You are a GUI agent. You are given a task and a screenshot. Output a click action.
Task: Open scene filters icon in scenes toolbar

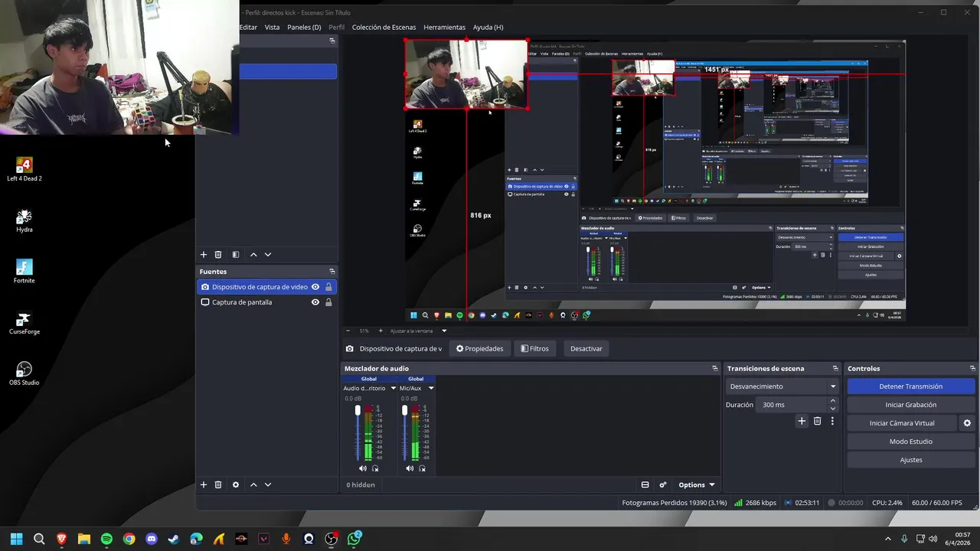click(x=236, y=254)
